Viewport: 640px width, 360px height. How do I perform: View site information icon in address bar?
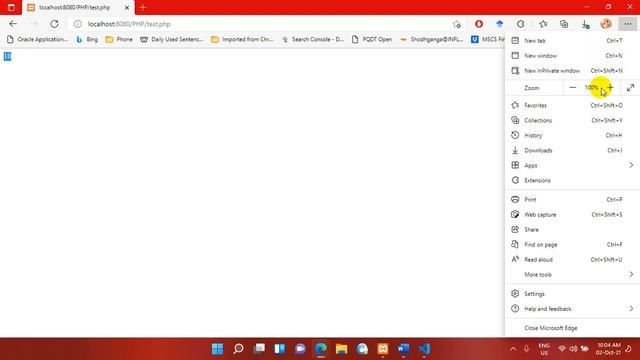point(78,24)
